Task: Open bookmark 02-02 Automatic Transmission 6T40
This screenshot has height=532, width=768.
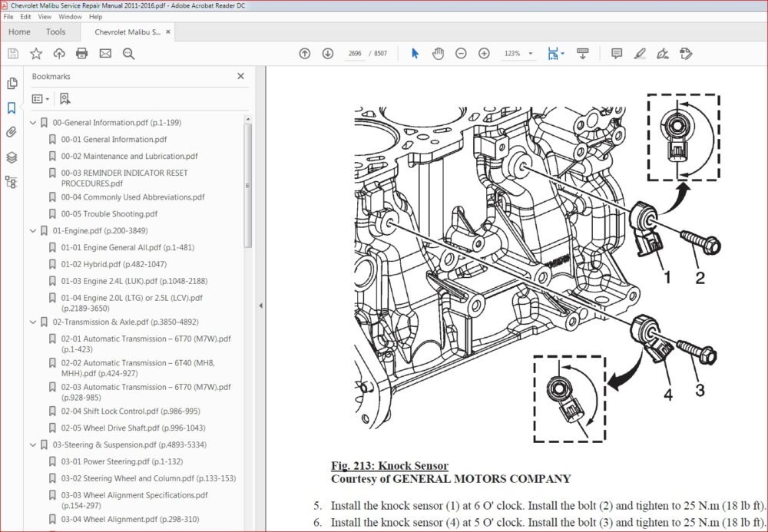Action: 137,368
